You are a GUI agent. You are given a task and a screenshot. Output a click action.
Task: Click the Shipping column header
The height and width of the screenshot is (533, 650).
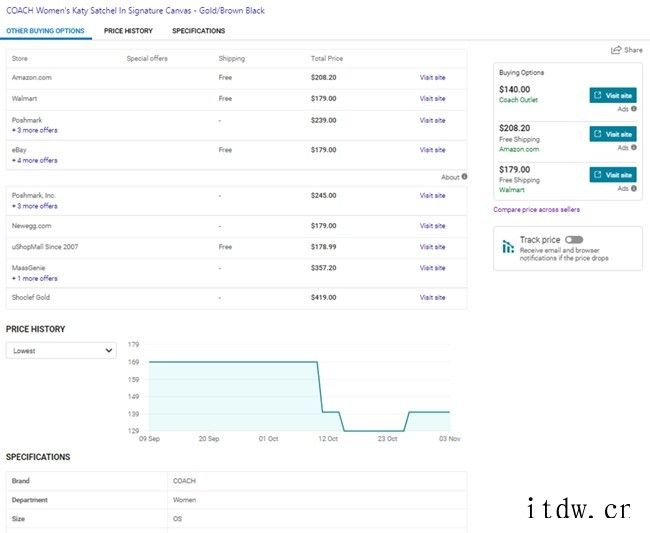232,59
